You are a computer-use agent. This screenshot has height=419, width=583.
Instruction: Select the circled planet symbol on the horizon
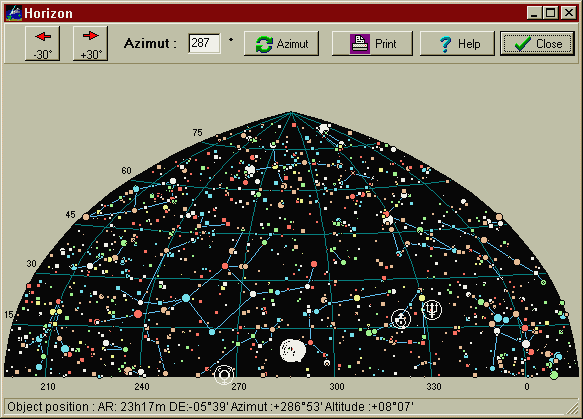point(224,374)
